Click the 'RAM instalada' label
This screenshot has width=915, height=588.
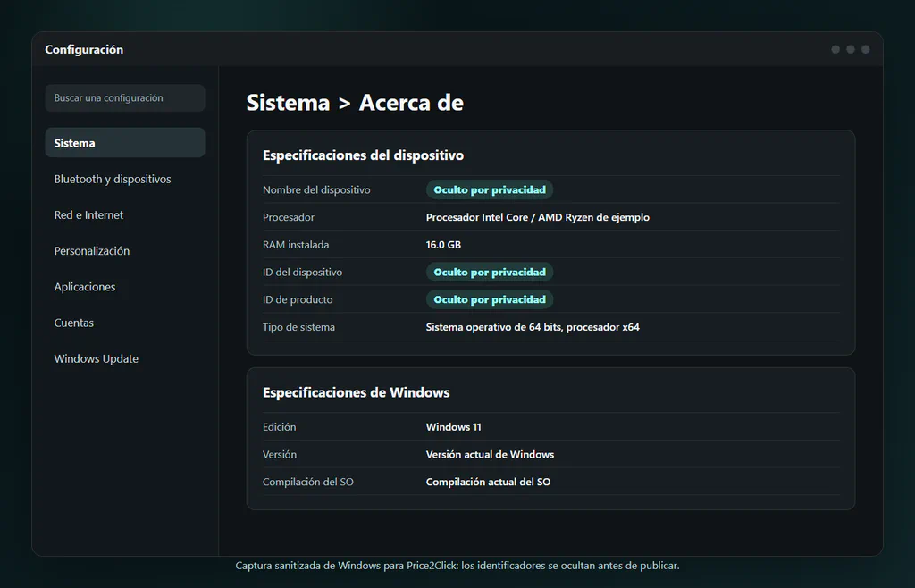[x=296, y=245]
